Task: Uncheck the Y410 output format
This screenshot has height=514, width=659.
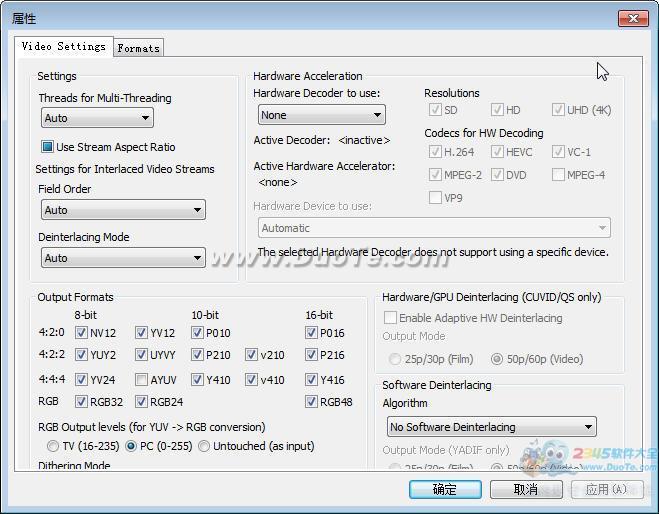Action: coord(197,380)
